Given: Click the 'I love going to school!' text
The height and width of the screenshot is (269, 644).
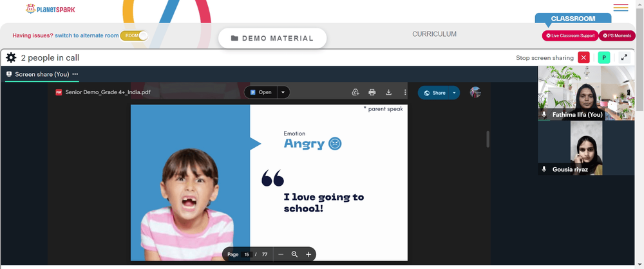Looking at the screenshot, I should pos(324,203).
